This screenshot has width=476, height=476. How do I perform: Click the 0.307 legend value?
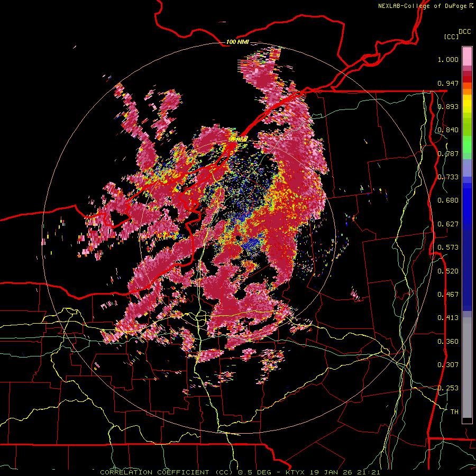448,365
